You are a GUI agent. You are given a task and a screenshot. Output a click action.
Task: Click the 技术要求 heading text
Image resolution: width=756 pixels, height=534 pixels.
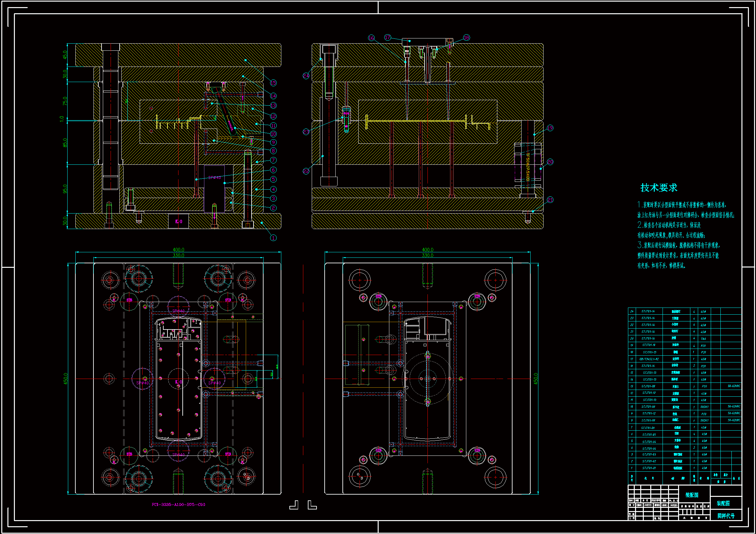[x=659, y=188]
